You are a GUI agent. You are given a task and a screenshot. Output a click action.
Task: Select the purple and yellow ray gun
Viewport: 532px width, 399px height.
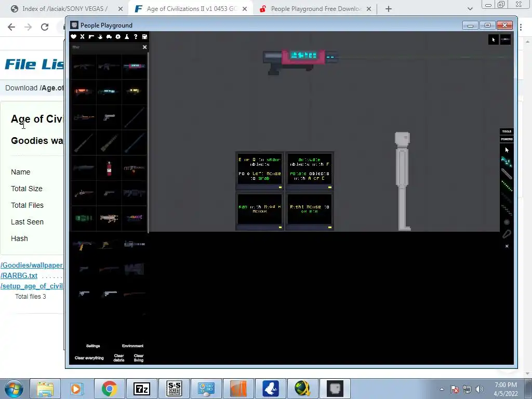coord(135,218)
